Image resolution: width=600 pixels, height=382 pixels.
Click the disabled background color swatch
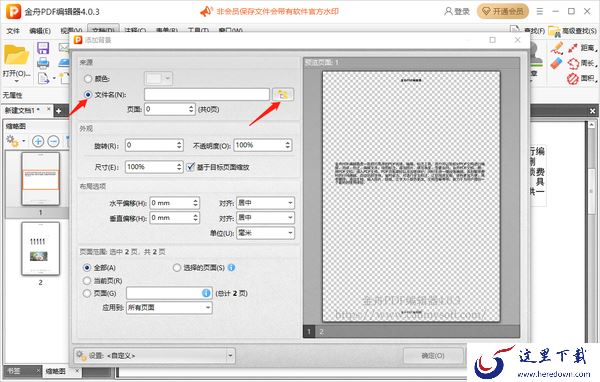click(154, 78)
